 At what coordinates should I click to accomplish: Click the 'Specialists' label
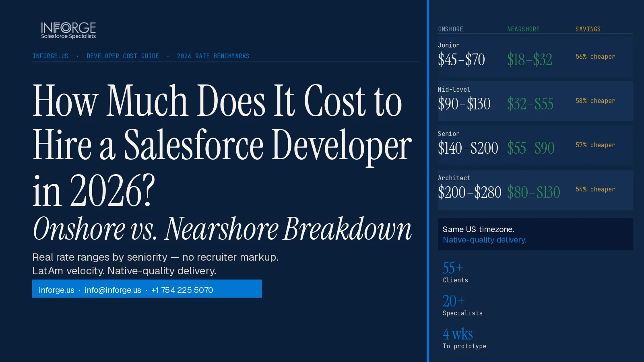(x=462, y=313)
